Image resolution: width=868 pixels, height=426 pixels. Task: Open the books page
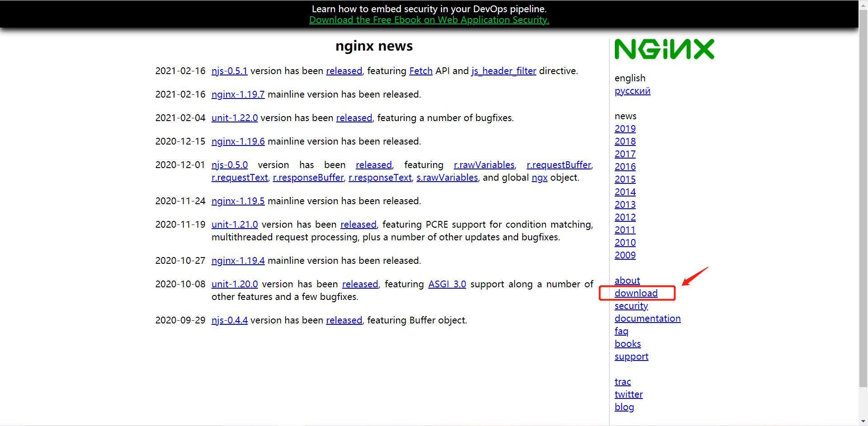[627, 344]
